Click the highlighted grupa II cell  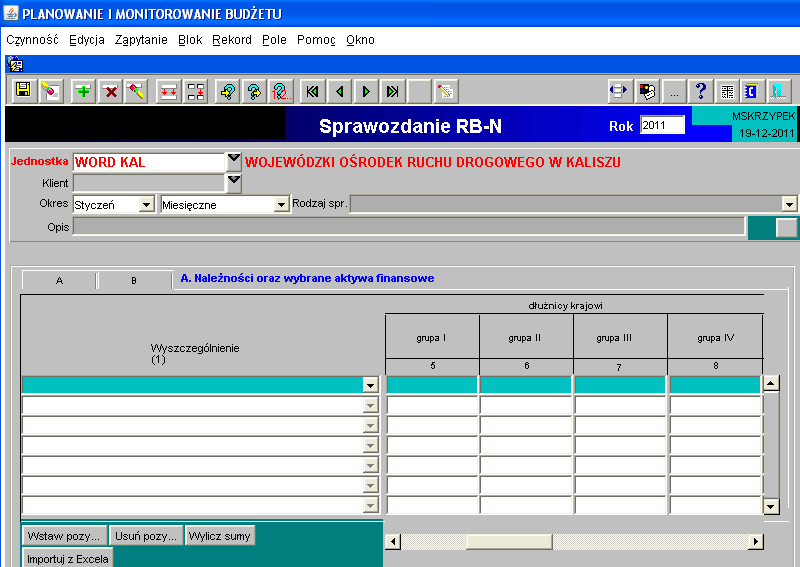tap(526, 385)
